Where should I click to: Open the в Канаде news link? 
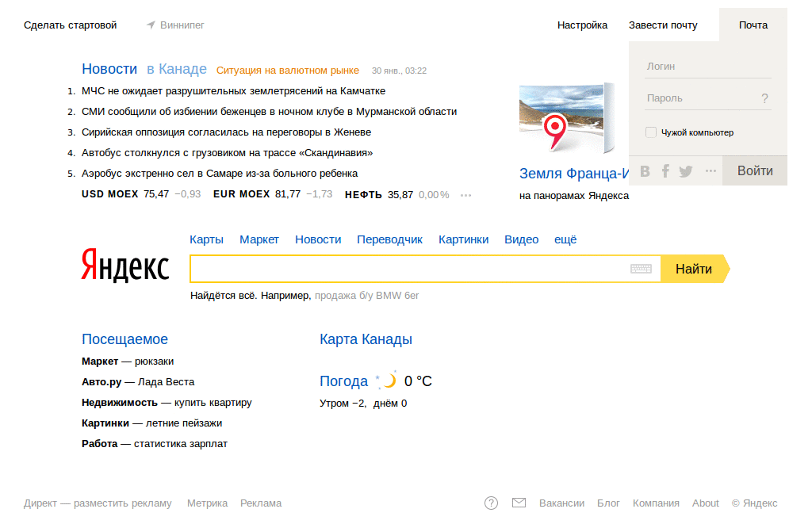[177, 69]
